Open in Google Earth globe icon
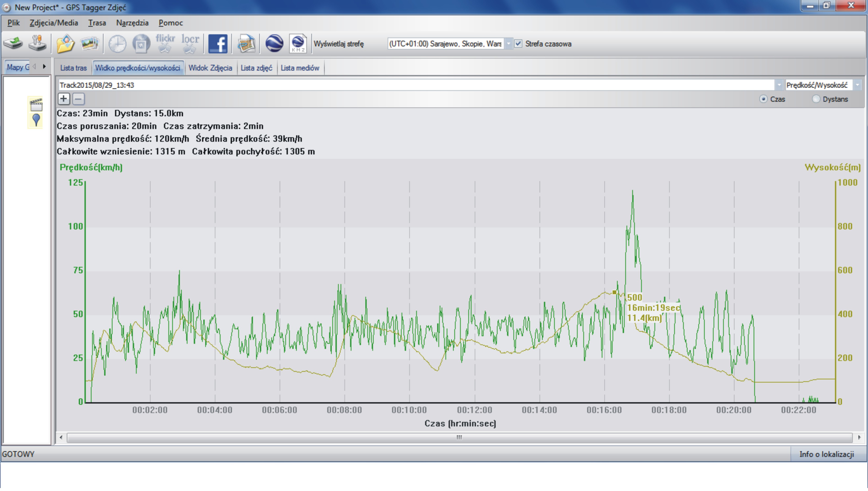This screenshot has height=491, width=868. [274, 43]
